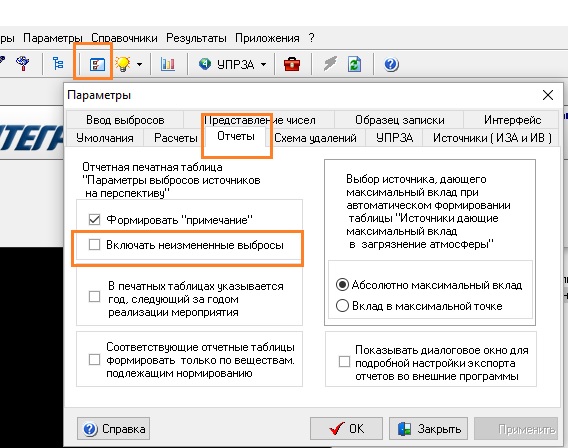
Task: Click the Закрыть button
Action: pos(429,429)
